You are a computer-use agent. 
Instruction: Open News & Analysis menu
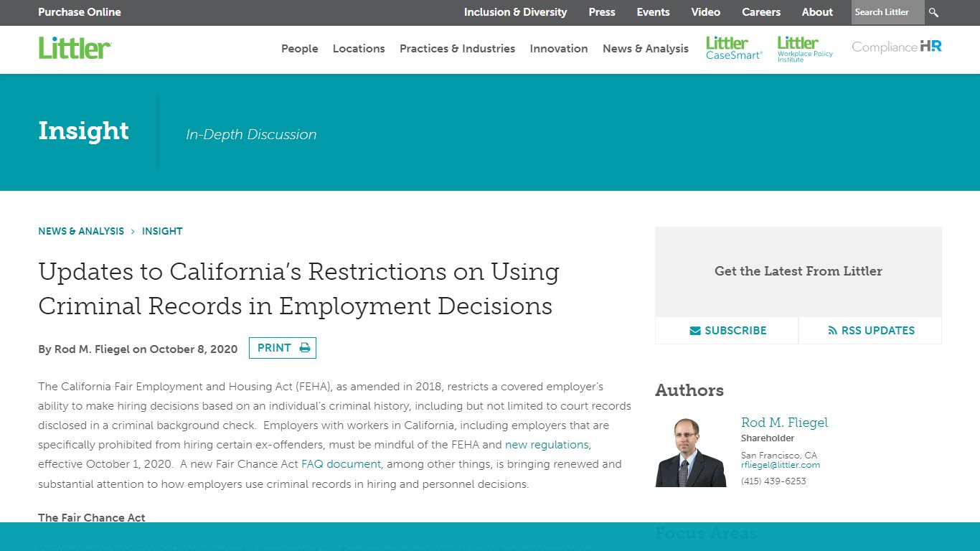(646, 49)
